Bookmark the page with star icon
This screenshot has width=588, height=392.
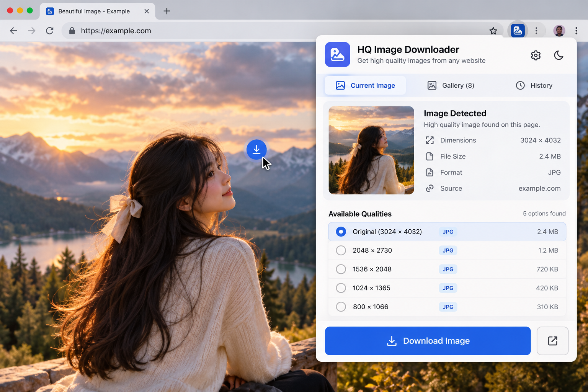493,31
